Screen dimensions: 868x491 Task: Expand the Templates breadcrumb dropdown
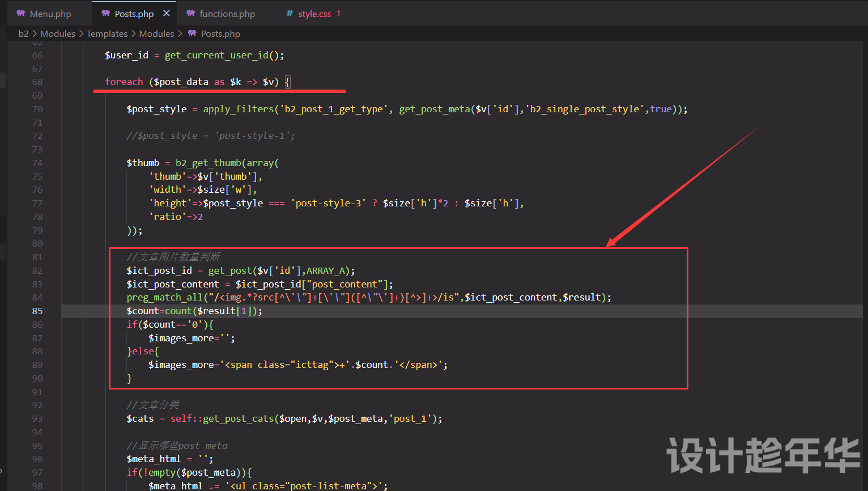[x=107, y=33]
